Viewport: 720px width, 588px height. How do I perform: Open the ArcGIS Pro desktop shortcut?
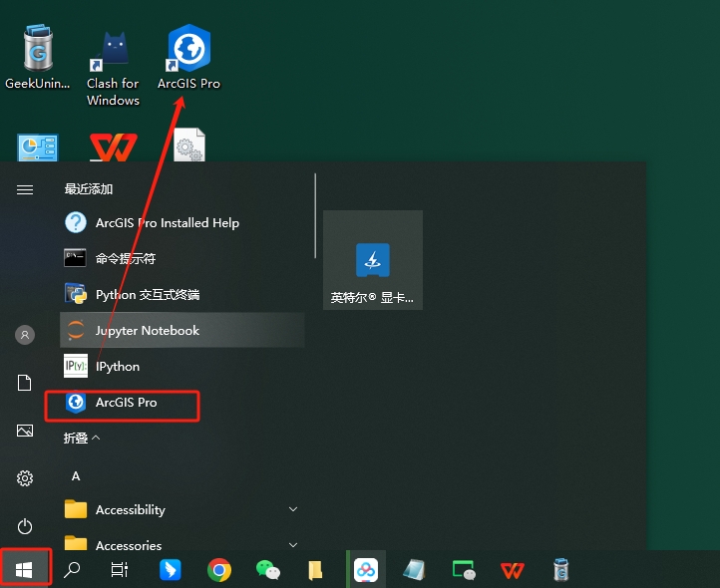tap(188, 58)
